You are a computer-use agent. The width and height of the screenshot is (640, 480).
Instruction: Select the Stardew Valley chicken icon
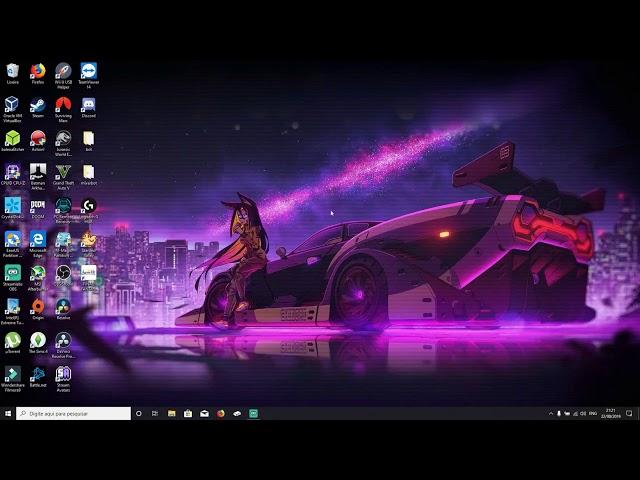tap(89, 244)
